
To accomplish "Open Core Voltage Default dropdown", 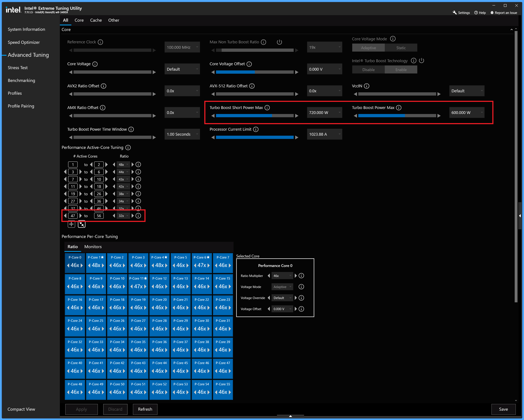I will click(182, 69).
